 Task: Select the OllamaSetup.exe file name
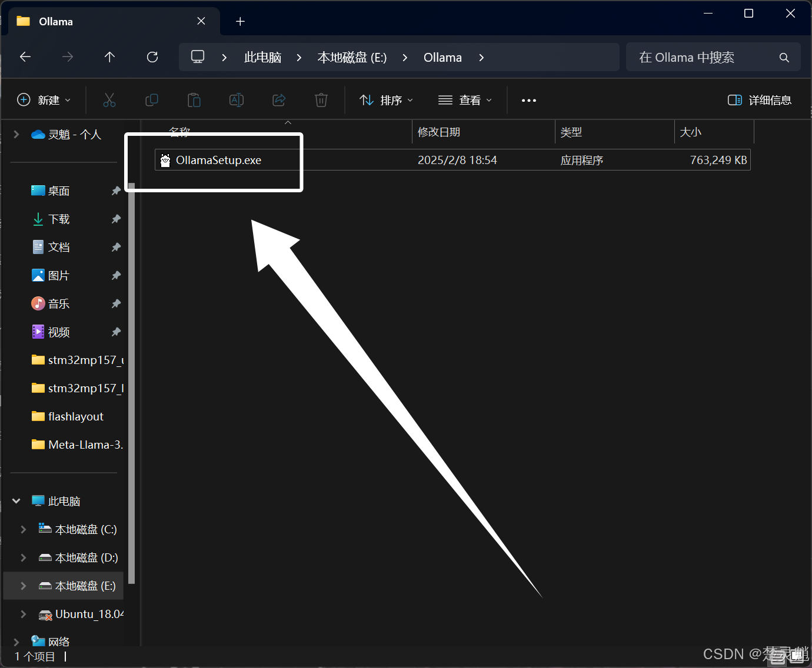click(x=218, y=160)
